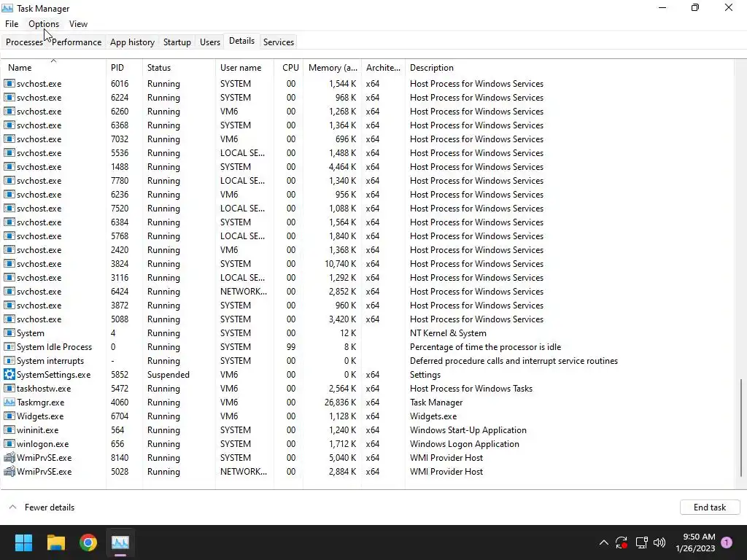Launch Google Chrome from the taskbar
The image size is (747, 560).
point(88,542)
